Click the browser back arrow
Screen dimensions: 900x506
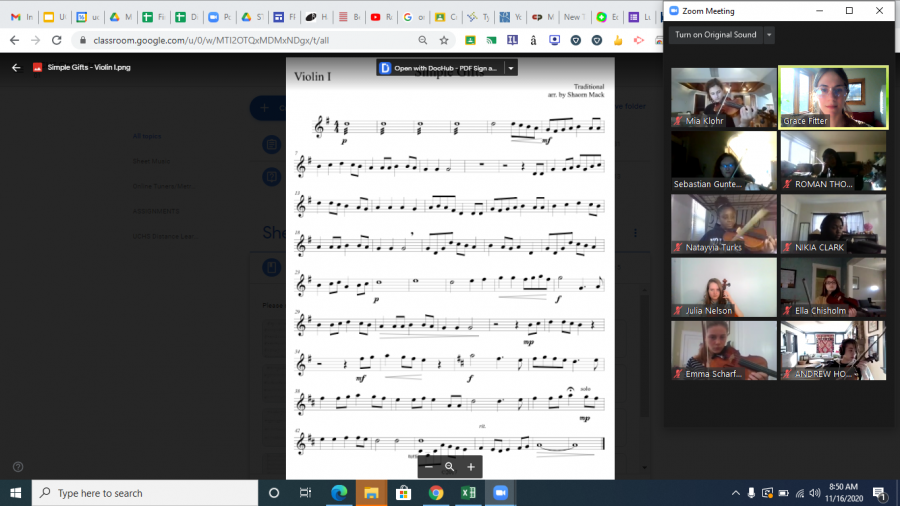pyautogui.click(x=14, y=41)
